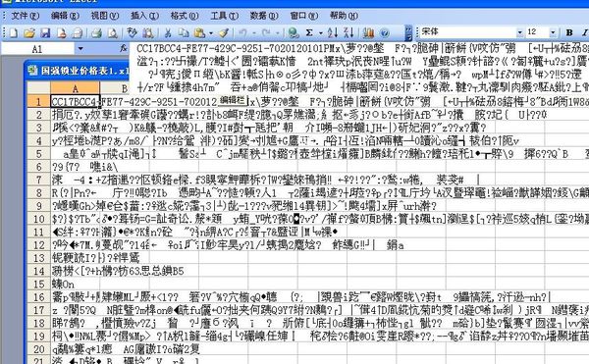Open the Name Box dropdown arrow
This screenshot has width=589, height=364.
(80, 49)
